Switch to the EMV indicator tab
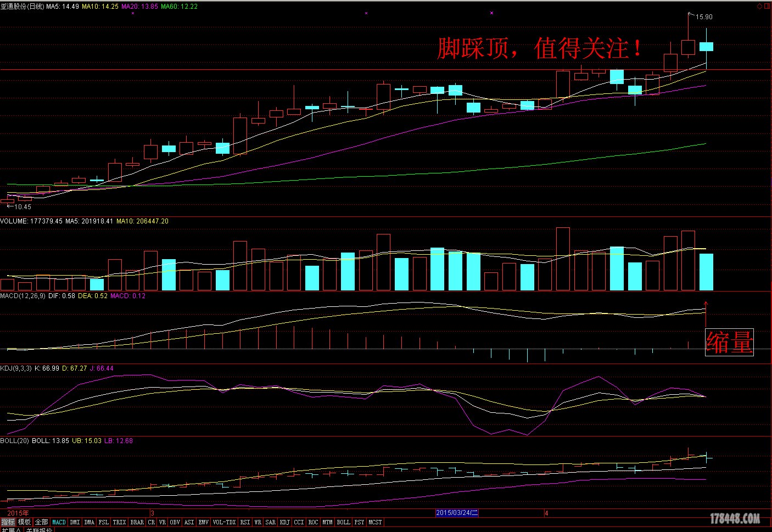The width and height of the screenshot is (772, 532). coord(203,522)
